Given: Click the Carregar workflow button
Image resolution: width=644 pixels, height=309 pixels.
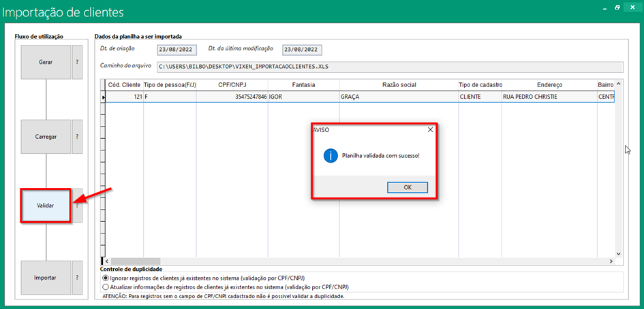Looking at the screenshot, I should click(46, 136).
